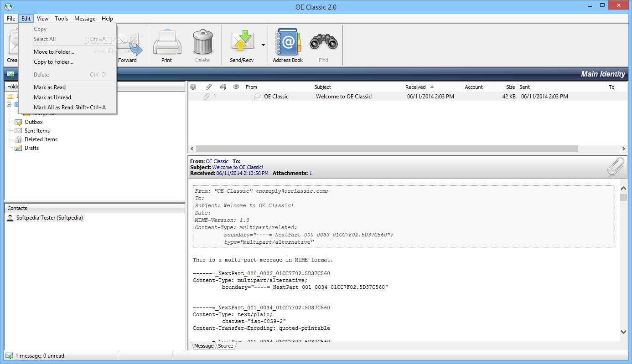Click the To column header
The height and width of the screenshot is (364, 632).
coord(617,87)
